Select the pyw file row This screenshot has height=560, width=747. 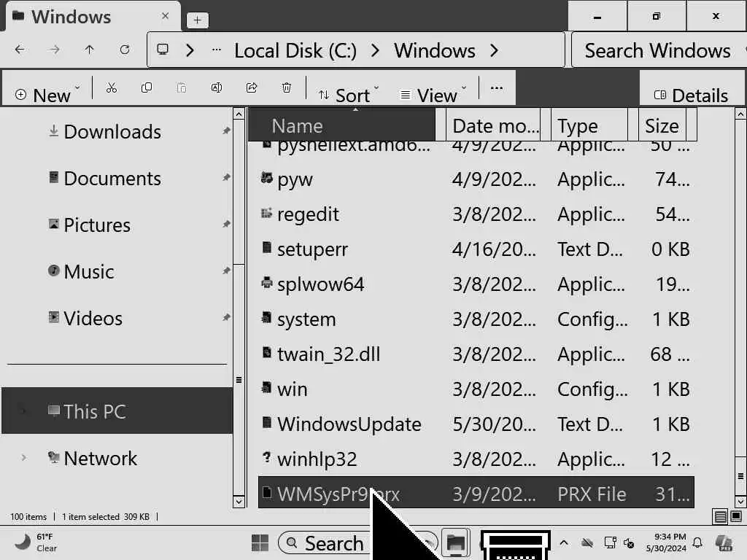coord(476,179)
